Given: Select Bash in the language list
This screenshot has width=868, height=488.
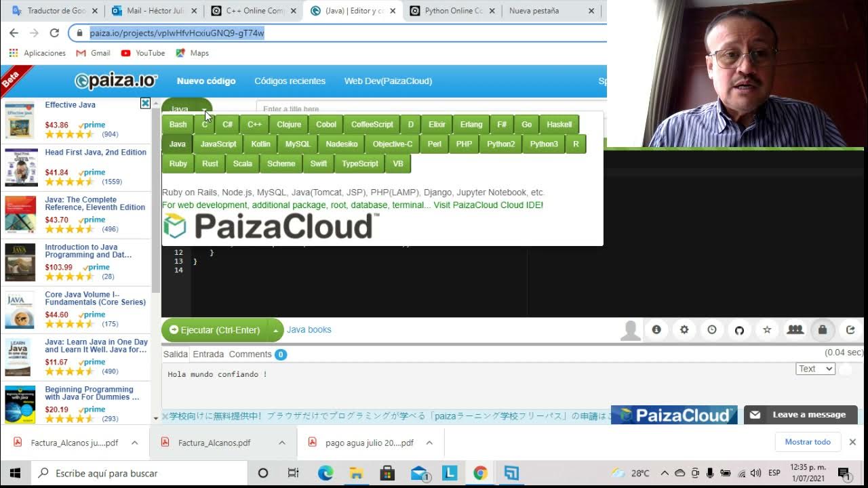Looking at the screenshot, I should pyautogui.click(x=178, y=124).
